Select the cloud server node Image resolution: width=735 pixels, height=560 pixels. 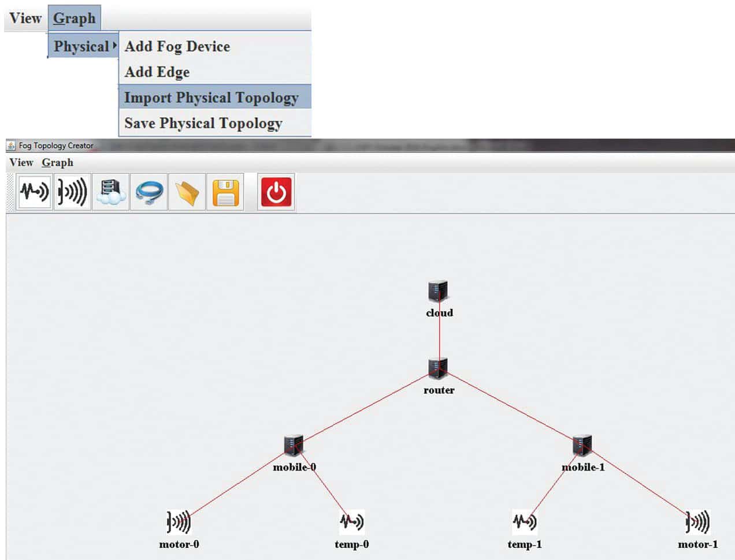[x=438, y=292]
